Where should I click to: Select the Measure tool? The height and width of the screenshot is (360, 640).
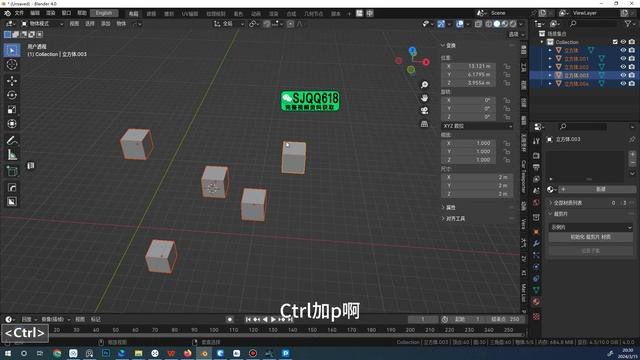point(12,155)
